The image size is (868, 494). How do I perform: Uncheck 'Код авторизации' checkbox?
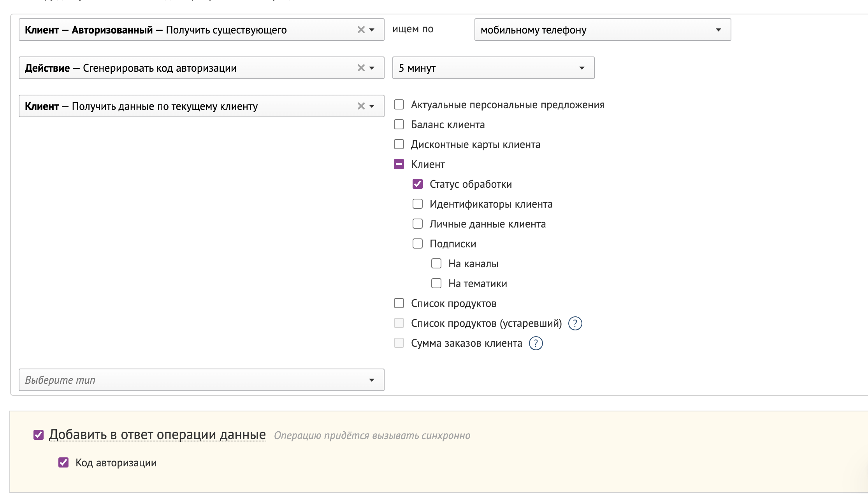[x=63, y=462]
